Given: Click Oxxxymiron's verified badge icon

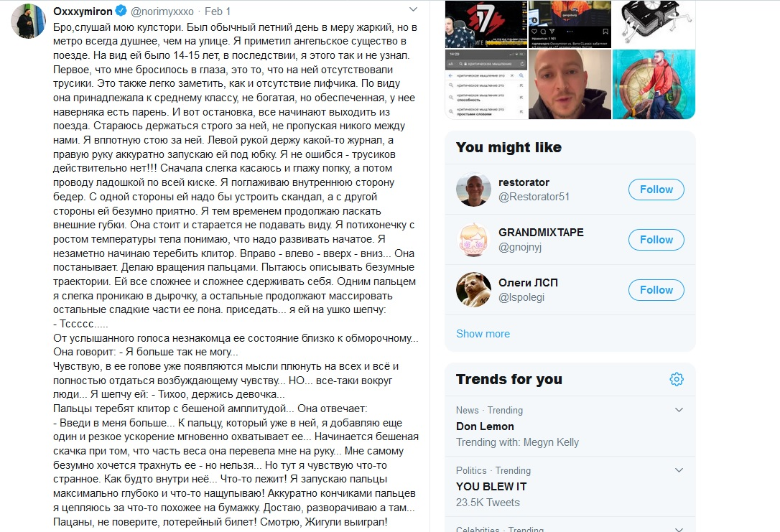Looking at the screenshot, I should (x=121, y=11).
